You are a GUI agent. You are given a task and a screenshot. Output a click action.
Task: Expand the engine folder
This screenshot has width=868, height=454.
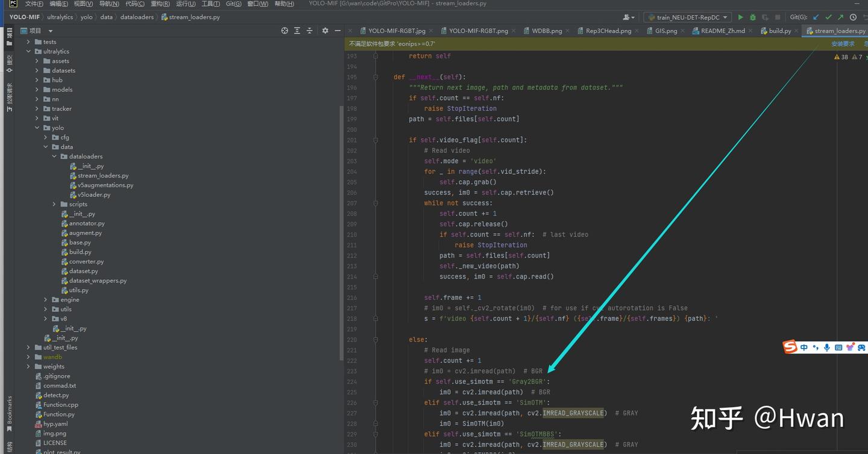[46, 300]
